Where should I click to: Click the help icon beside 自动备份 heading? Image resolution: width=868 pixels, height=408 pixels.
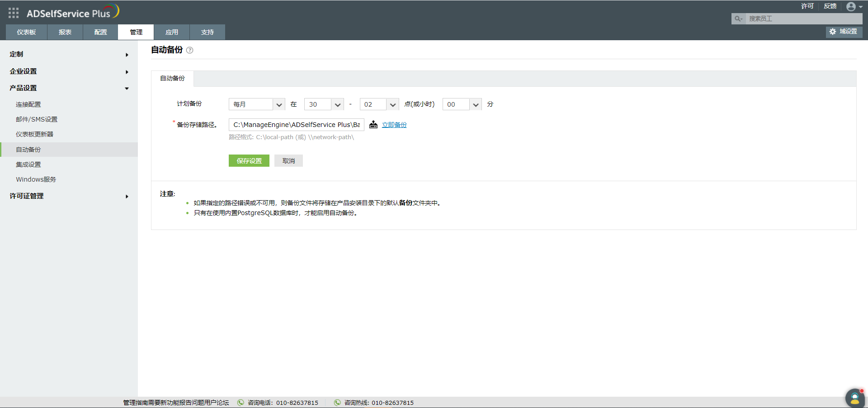(190, 50)
